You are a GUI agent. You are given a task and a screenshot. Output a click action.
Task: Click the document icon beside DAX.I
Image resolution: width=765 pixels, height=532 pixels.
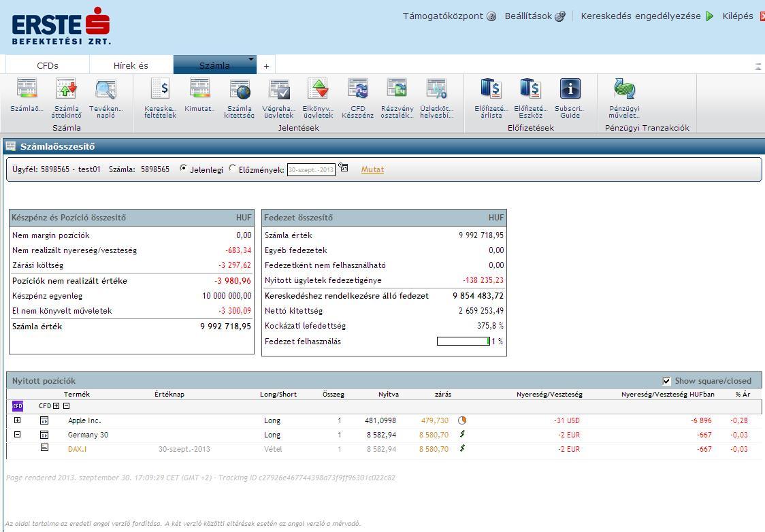coord(44,447)
